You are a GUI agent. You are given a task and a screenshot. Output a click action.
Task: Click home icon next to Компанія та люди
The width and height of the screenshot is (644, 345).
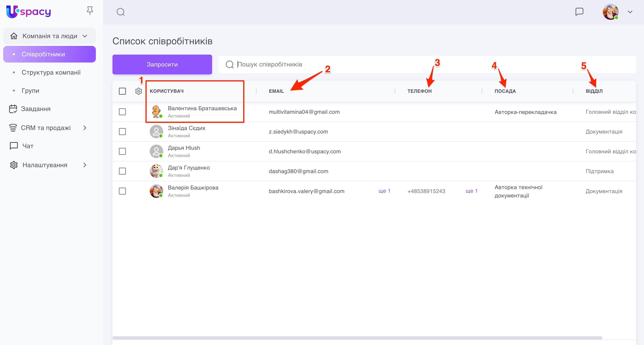click(x=14, y=36)
